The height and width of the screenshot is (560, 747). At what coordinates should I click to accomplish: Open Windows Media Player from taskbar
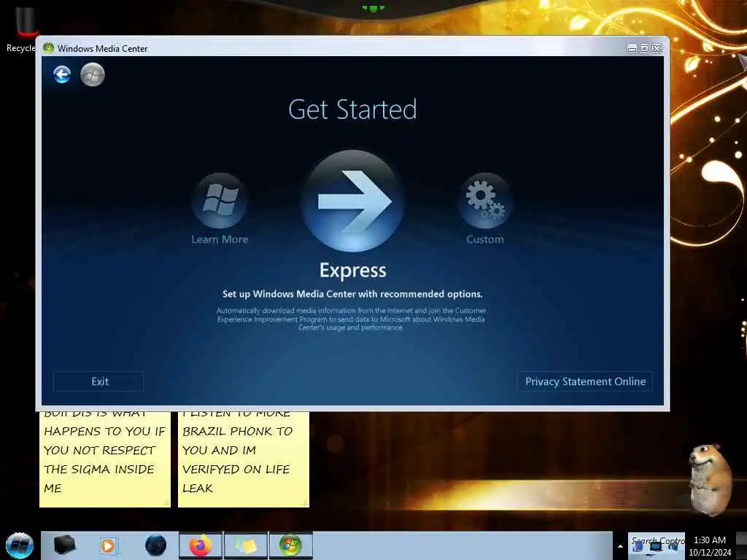[x=108, y=545]
